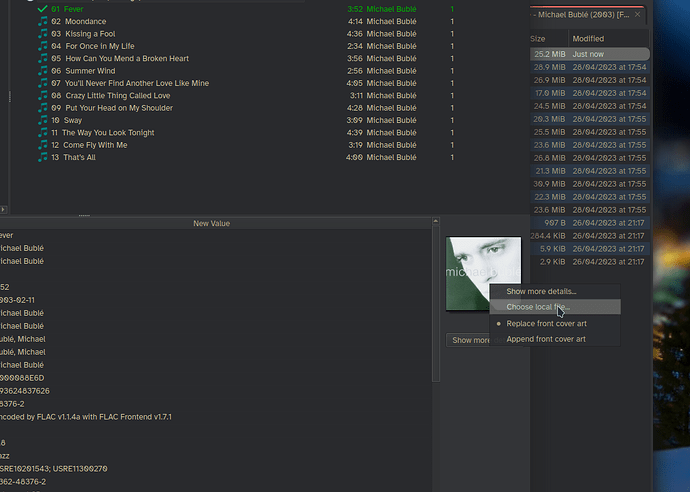Select Append front cover art option
The height and width of the screenshot is (492, 690).
click(546, 339)
